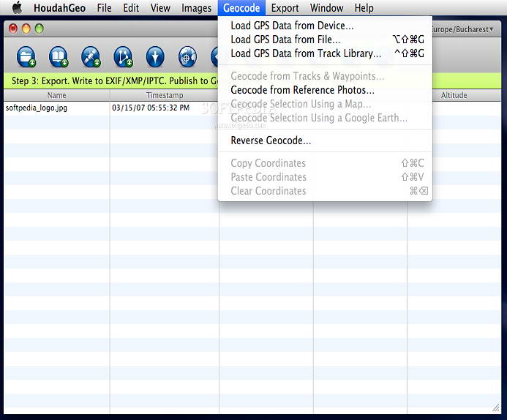The image size is (507, 420).
Task: Open the Apple menu
Action: pyautogui.click(x=17, y=8)
